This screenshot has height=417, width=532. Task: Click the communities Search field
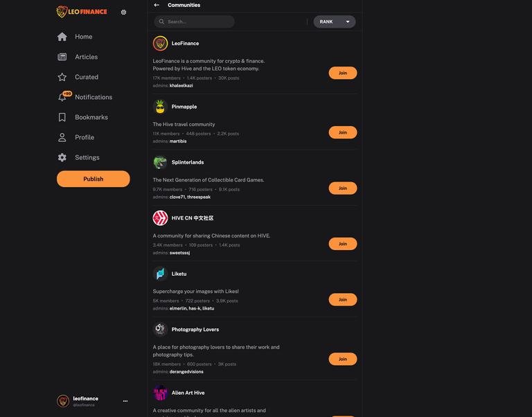pyautogui.click(x=194, y=21)
